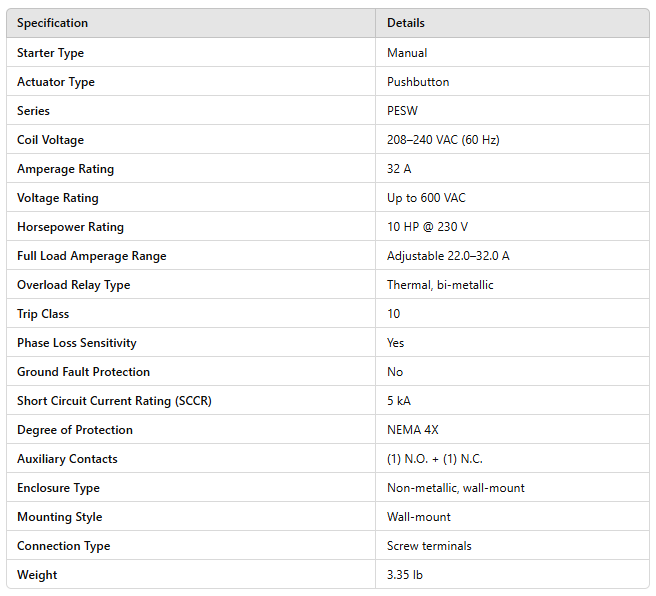Viewport: 656px width, 596px height.
Task: Select the NEMA 4X value
Action: coord(413,430)
